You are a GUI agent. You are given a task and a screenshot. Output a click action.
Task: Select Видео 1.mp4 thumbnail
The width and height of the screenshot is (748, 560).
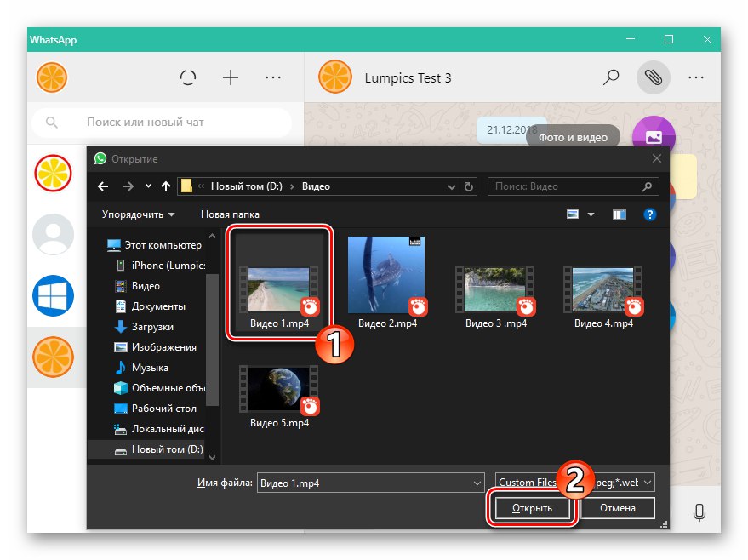click(279, 290)
